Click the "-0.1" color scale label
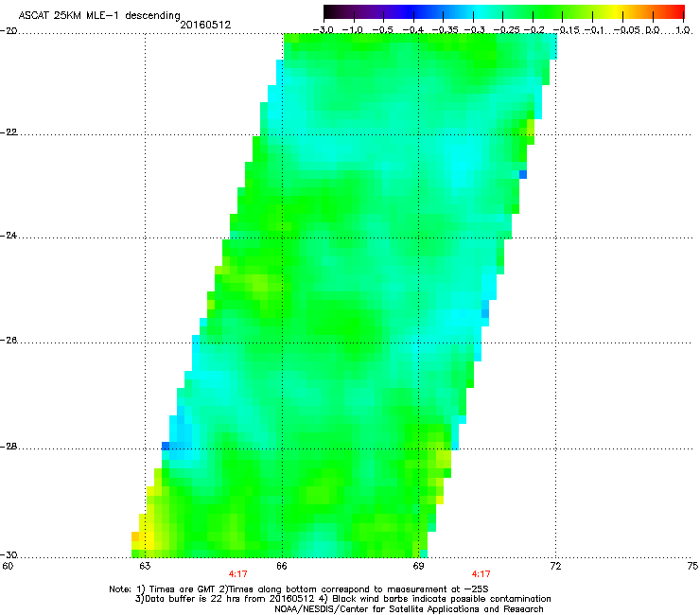 [594, 30]
